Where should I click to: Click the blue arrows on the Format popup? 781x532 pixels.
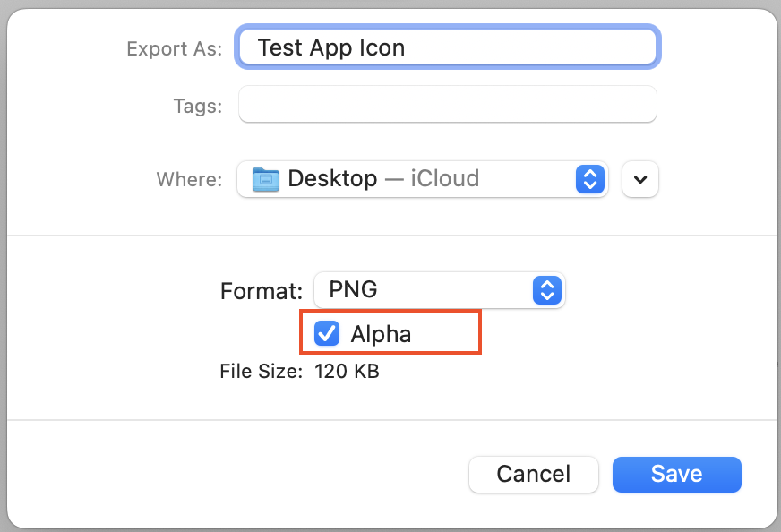coord(546,290)
